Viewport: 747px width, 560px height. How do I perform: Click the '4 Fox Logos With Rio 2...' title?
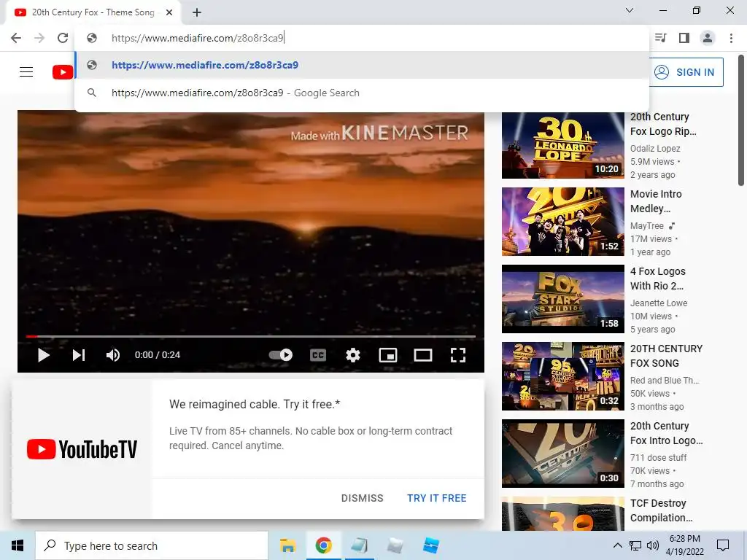(658, 279)
